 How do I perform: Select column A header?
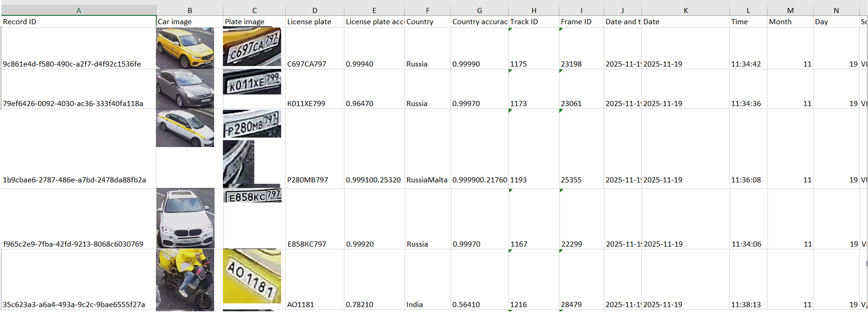79,10
